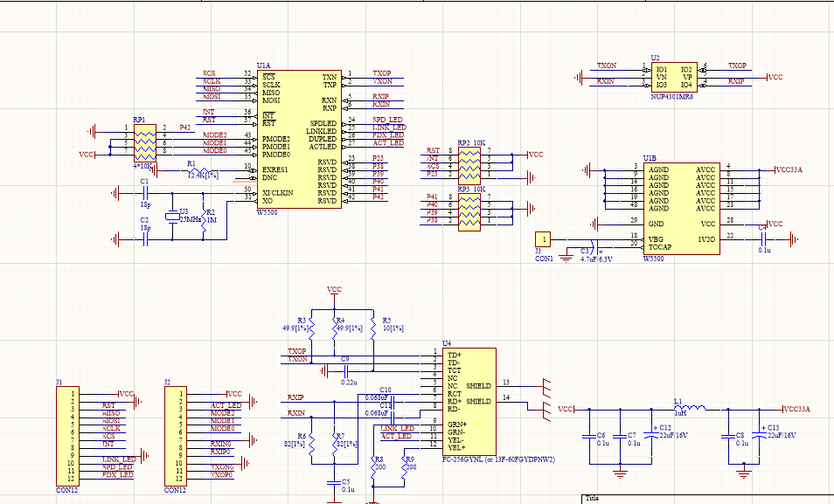Select the C12 22uF/16V capacitor
Image resolution: width=834 pixels, height=504 pixels.
(x=650, y=435)
